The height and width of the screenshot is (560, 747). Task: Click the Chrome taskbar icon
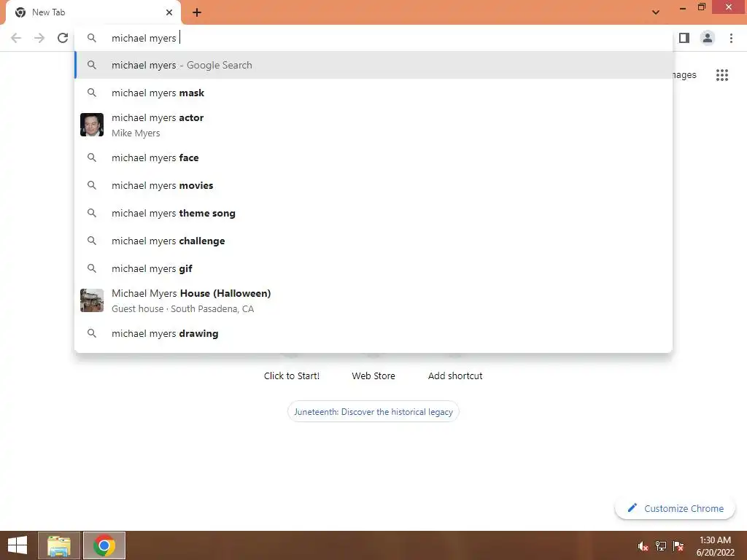104,545
